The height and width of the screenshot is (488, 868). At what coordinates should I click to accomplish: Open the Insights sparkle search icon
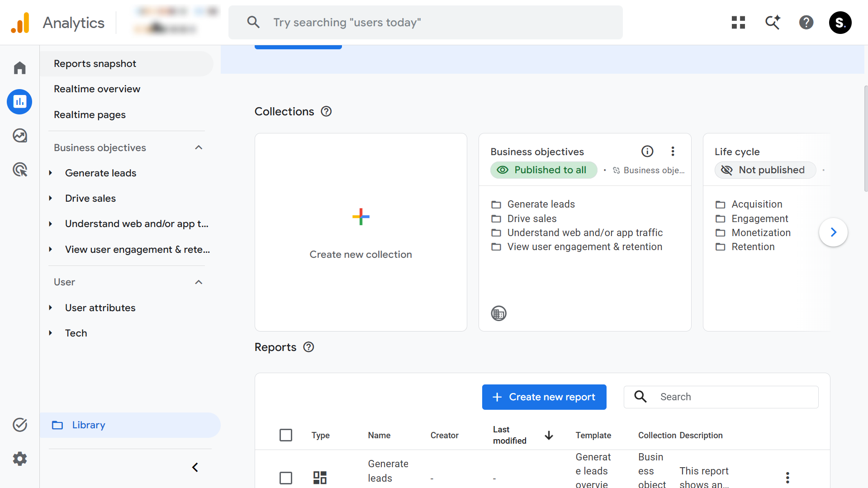[773, 23]
